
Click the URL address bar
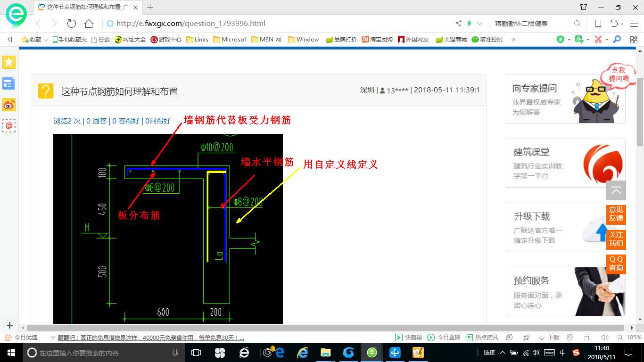pos(278,24)
